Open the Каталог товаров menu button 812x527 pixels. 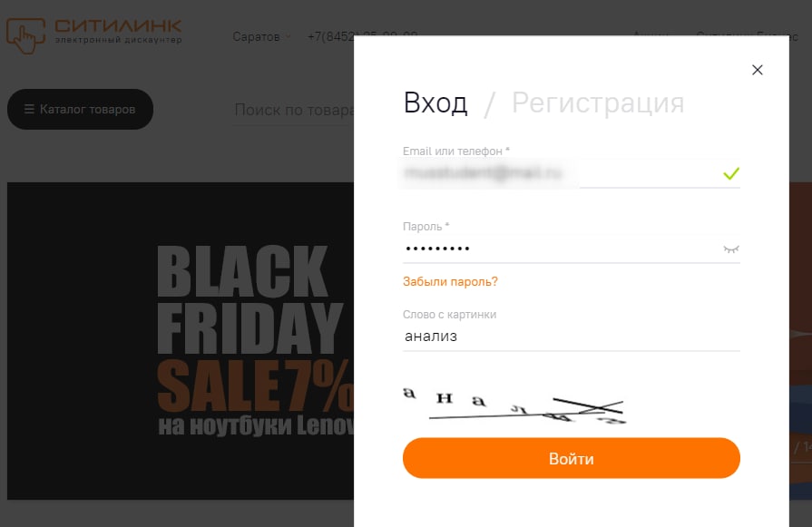(80, 109)
